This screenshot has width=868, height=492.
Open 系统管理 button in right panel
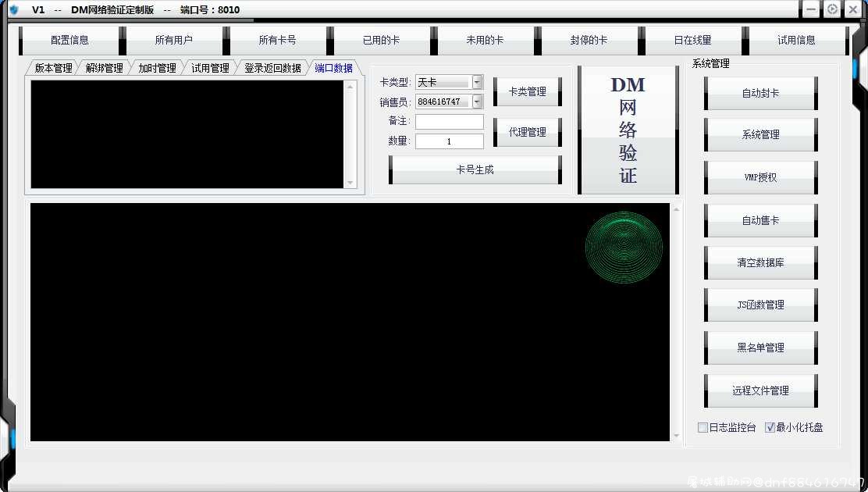tap(760, 134)
